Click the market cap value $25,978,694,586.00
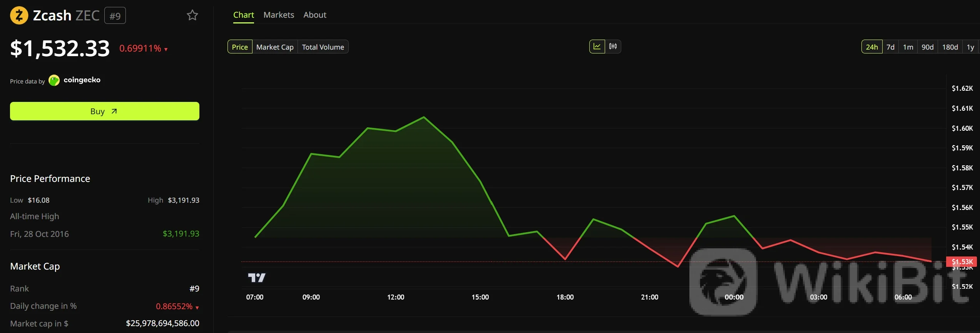 (162, 323)
